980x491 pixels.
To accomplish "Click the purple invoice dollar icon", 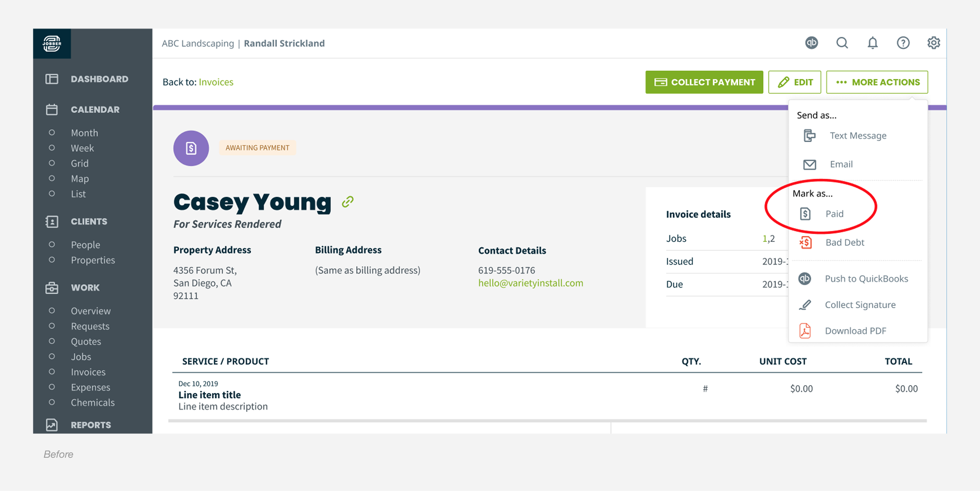I will [x=191, y=148].
